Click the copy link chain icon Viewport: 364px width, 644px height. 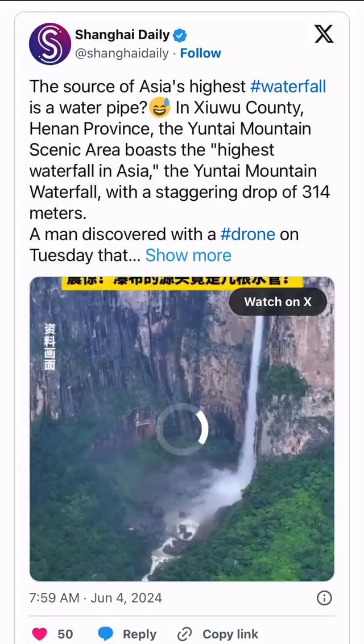[x=185, y=634]
